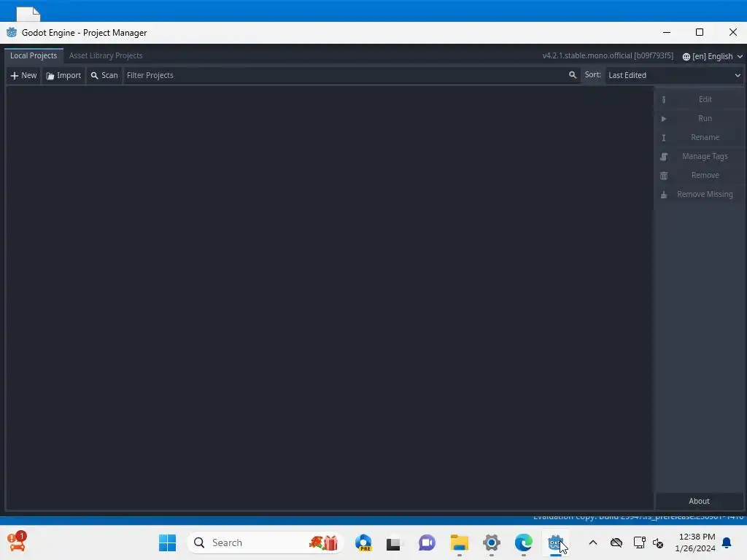
Task: Click the New project button
Action: (x=23, y=75)
